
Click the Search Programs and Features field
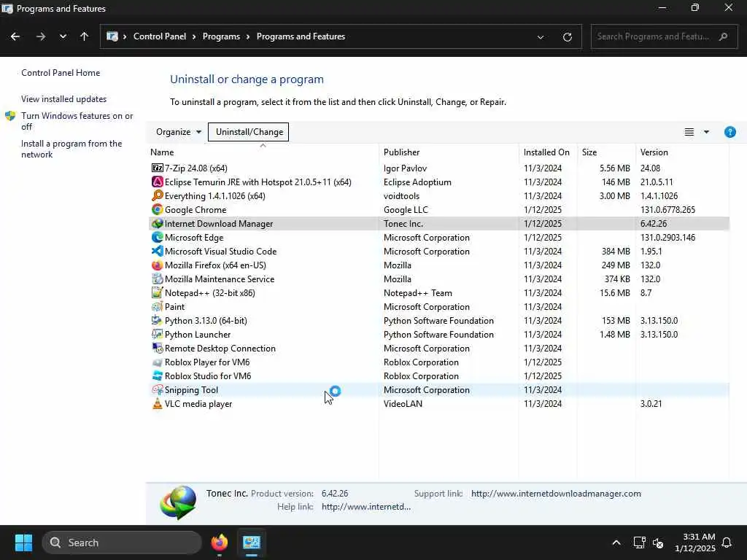[x=664, y=36]
